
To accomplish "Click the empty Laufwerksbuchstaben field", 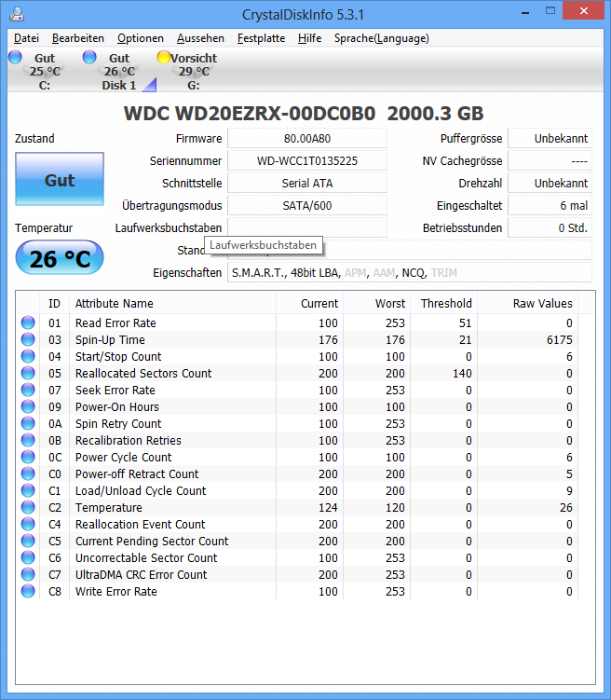I will [x=307, y=227].
